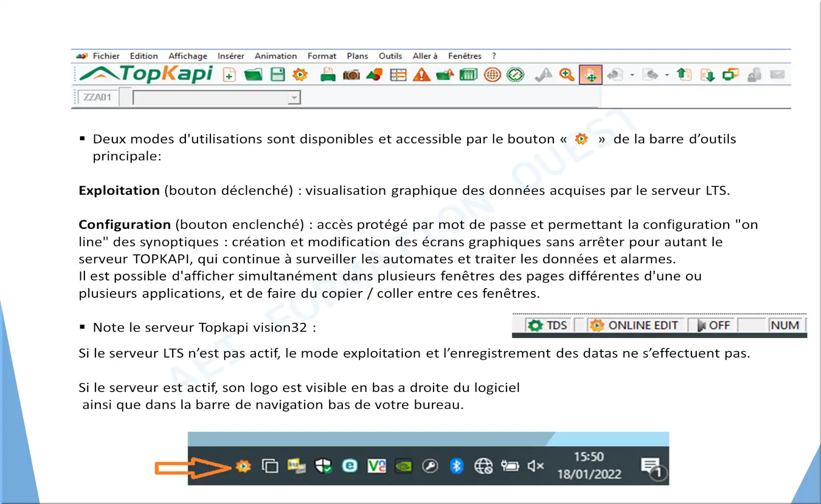Click the NUM status bar entry
Image resolution: width=821 pixels, height=504 pixels.
(785, 325)
